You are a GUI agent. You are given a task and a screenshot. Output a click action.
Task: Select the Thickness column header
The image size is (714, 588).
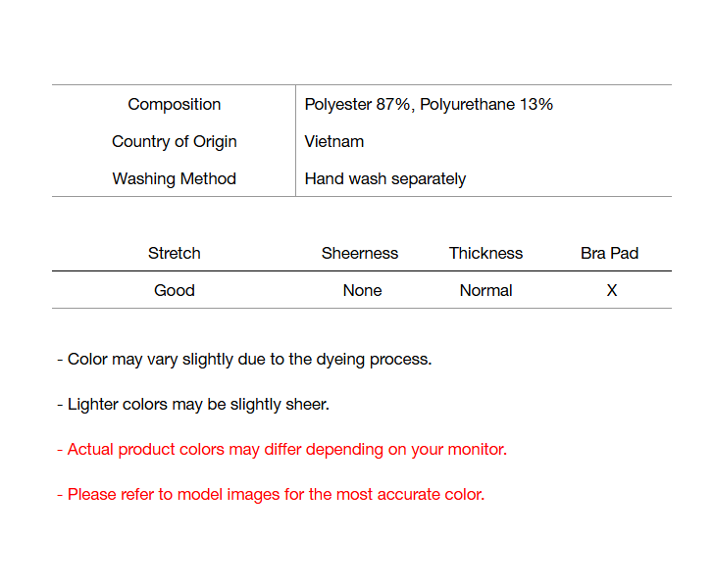coord(486,253)
